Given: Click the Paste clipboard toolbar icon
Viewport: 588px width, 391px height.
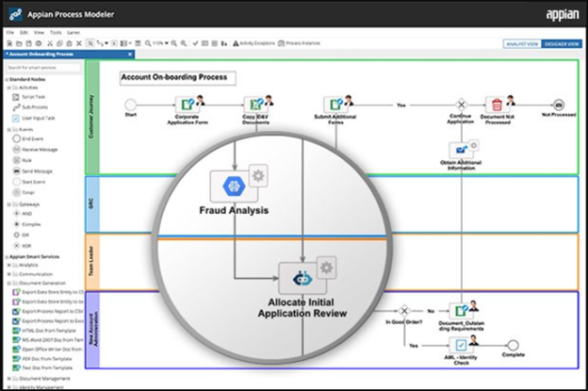Looking at the screenshot, I should 69,43.
